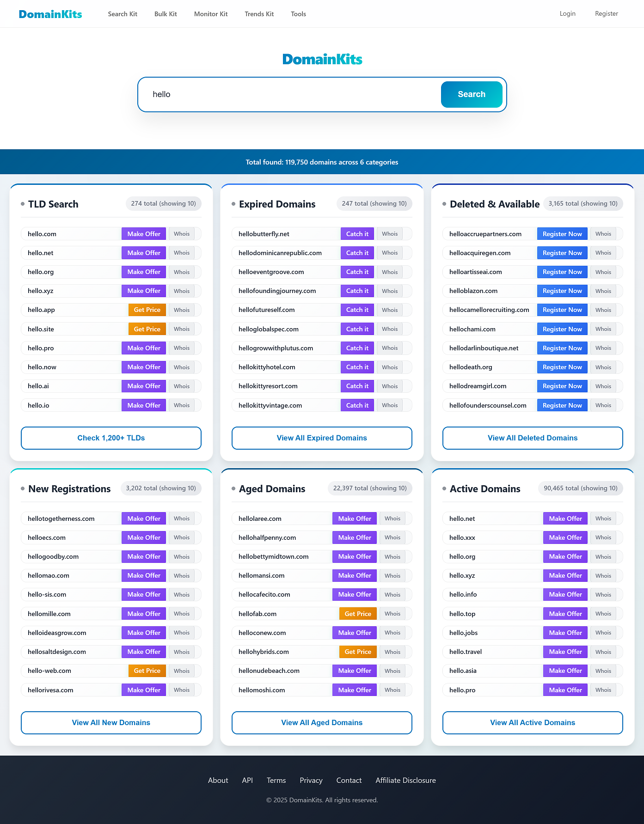Open the Privacy footer link
Image resolution: width=644 pixels, height=824 pixels.
coord(311,780)
